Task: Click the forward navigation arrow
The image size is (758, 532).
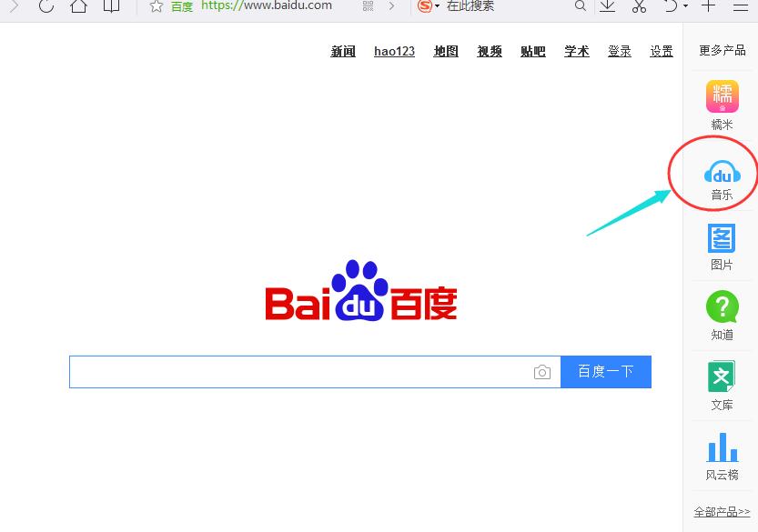Action: point(14,5)
